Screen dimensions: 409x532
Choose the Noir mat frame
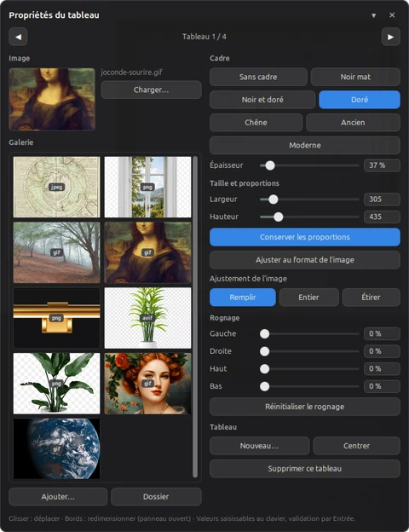355,77
